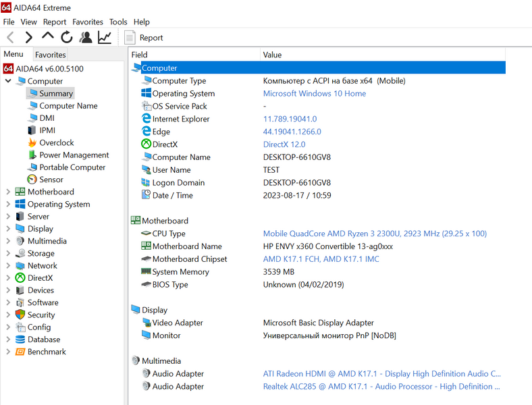Switch to the Menu tab in the side panel
Viewport: 532px width, 405px height.
pyautogui.click(x=14, y=54)
